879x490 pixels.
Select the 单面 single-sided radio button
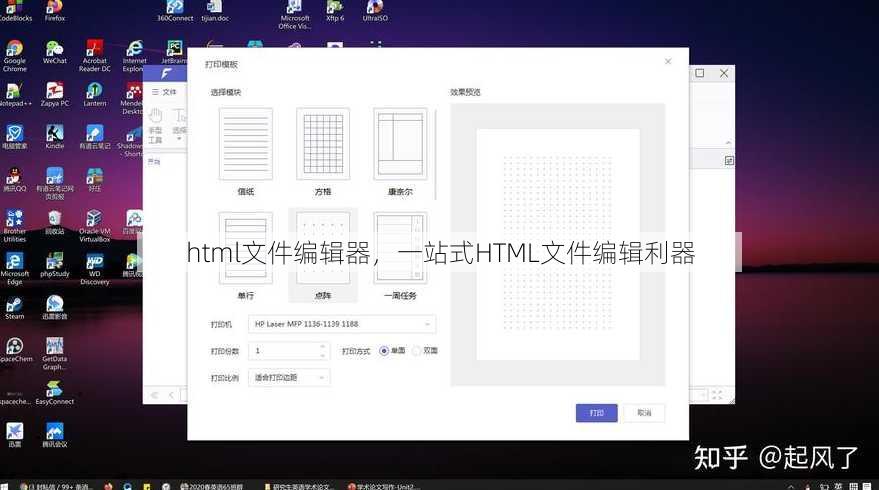click(384, 351)
